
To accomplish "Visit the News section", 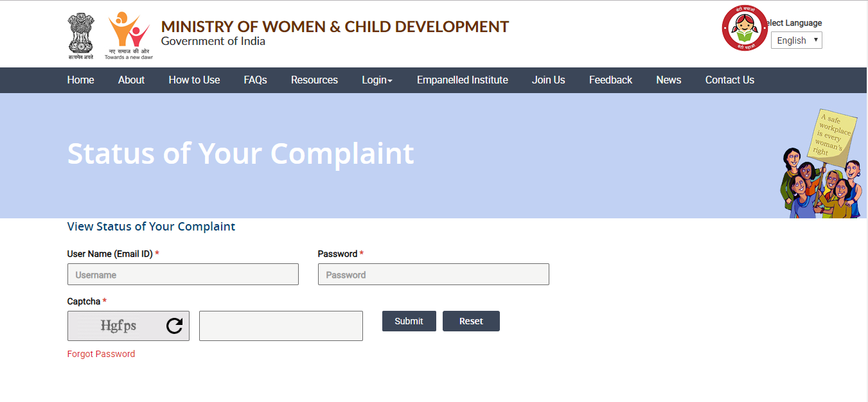I will (x=668, y=80).
